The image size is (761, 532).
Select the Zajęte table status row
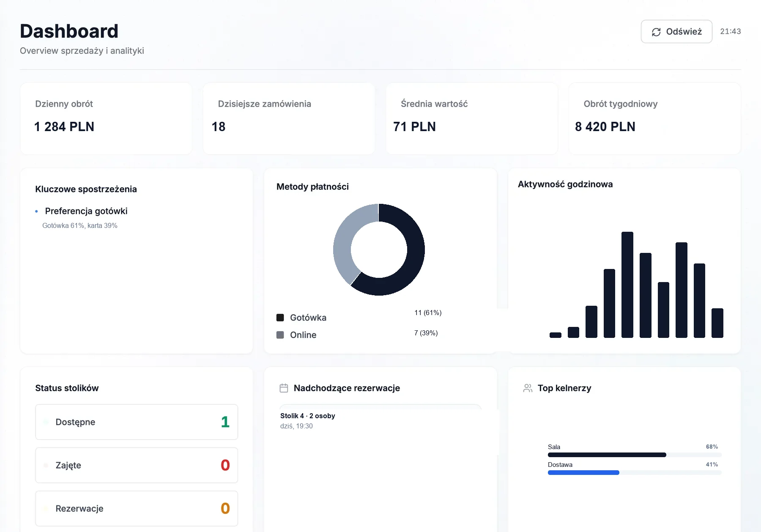137,465
